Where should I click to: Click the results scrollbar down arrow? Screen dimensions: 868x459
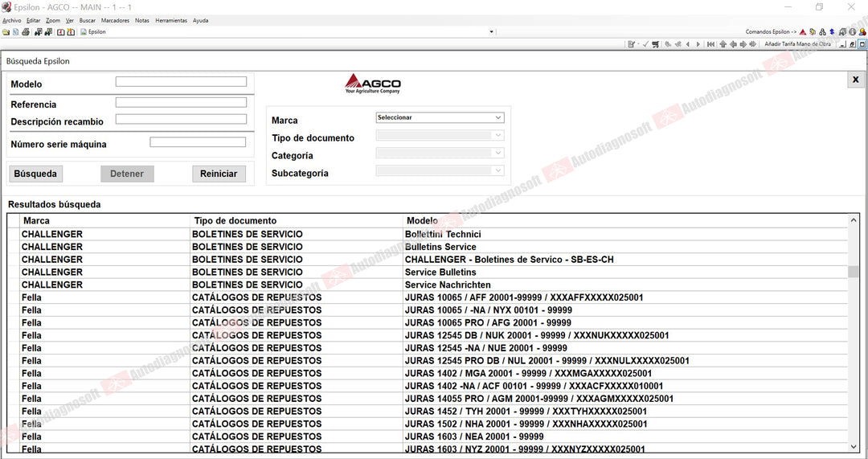(854, 447)
